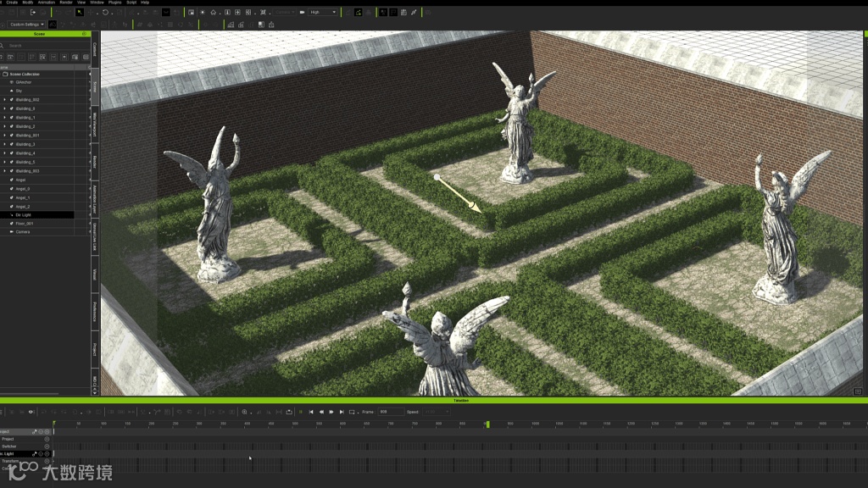Screen dimensions: 868x488
Task: Toggle the Floor_001 checkbox
Action: 12,224
